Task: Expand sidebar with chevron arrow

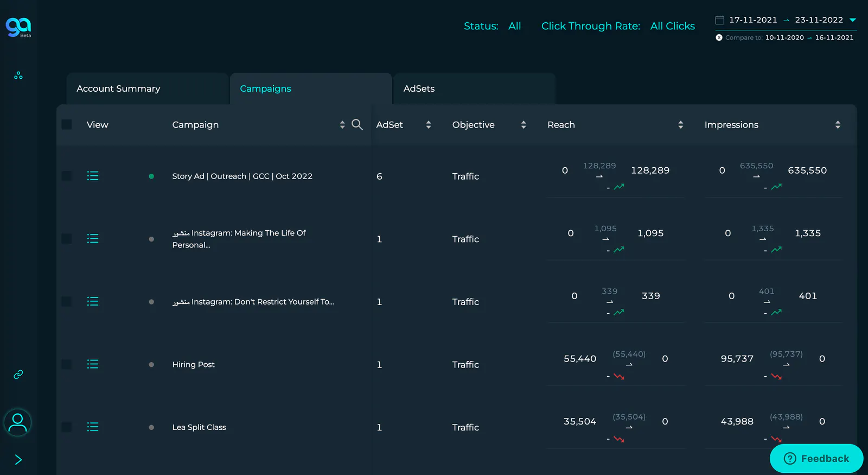Action: pyautogui.click(x=18, y=460)
